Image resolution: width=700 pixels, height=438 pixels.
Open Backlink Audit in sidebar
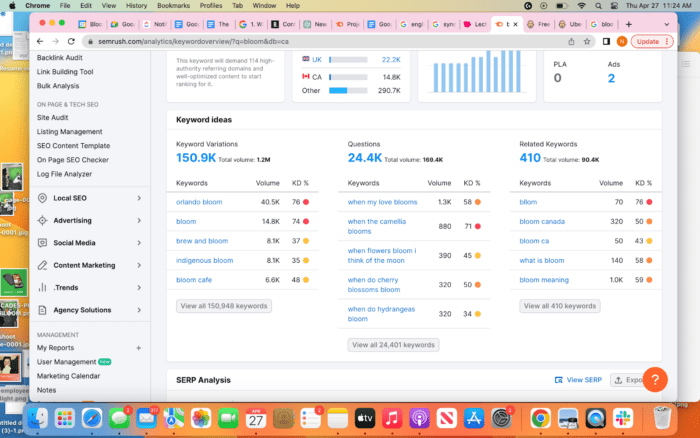pos(59,58)
